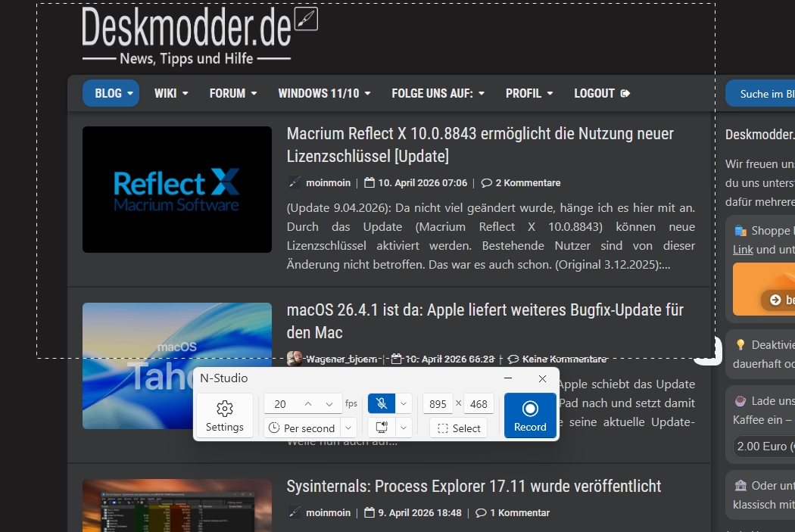Expand the Per second dropdown arrow

[x=348, y=428]
